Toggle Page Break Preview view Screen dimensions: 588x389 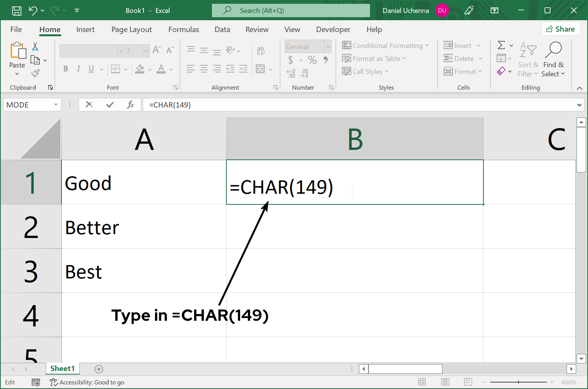point(468,382)
